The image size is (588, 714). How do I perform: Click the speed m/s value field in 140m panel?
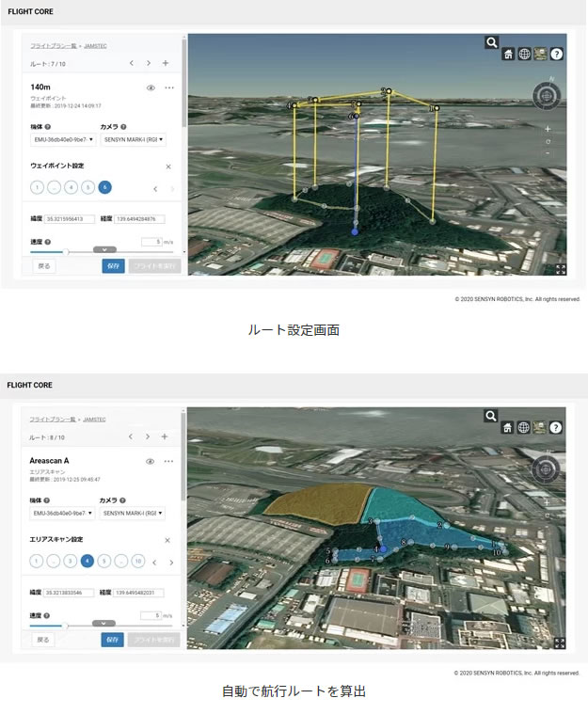[x=152, y=242]
